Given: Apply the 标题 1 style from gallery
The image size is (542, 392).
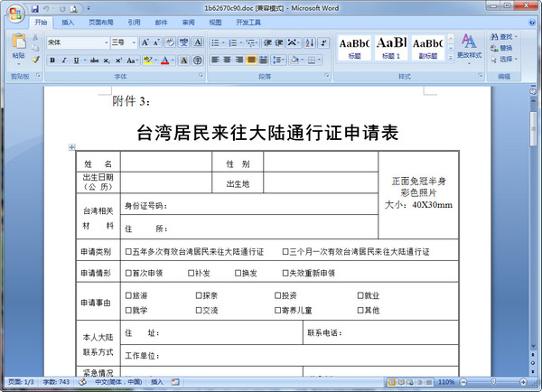Looking at the screenshot, I should click(x=391, y=48).
